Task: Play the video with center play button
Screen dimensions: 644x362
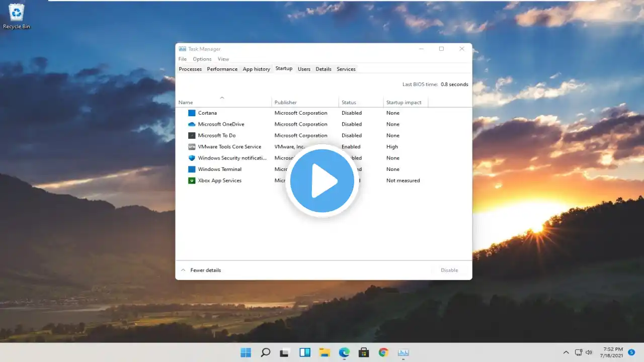Action: pos(322,181)
